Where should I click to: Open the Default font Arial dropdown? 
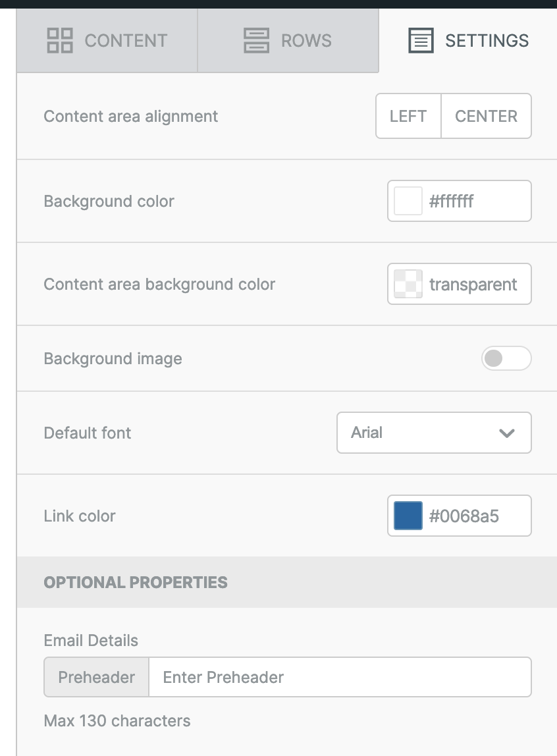click(x=434, y=433)
